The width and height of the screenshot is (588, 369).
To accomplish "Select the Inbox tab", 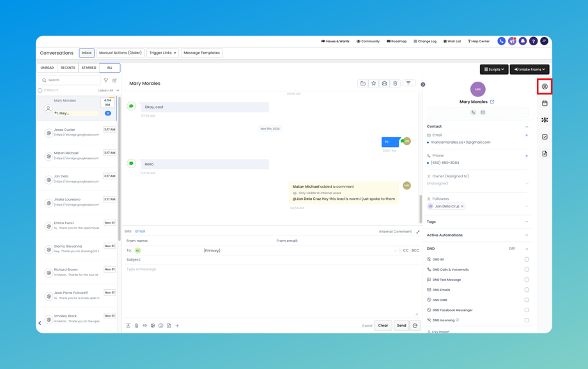I will coord(87,53).
